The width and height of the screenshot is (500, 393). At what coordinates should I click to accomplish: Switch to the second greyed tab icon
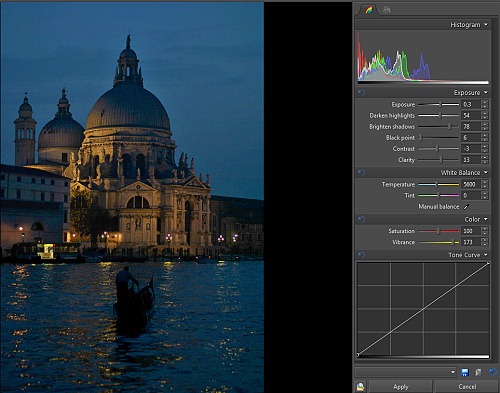[386, 10]
